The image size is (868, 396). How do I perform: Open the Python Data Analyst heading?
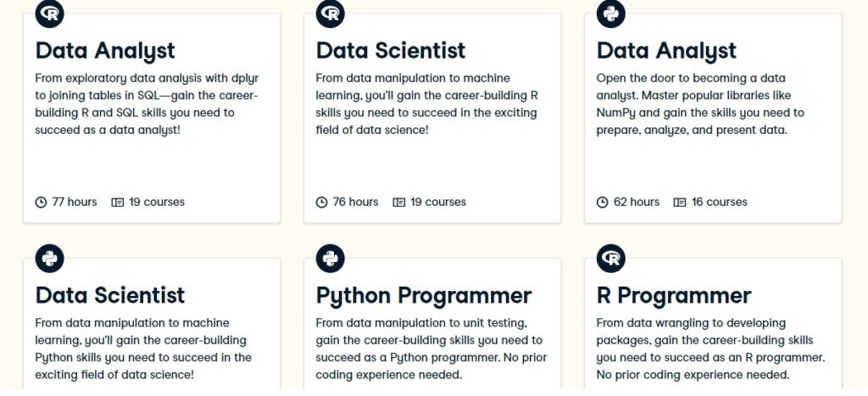pyautogui.click(x=666, y=51)
